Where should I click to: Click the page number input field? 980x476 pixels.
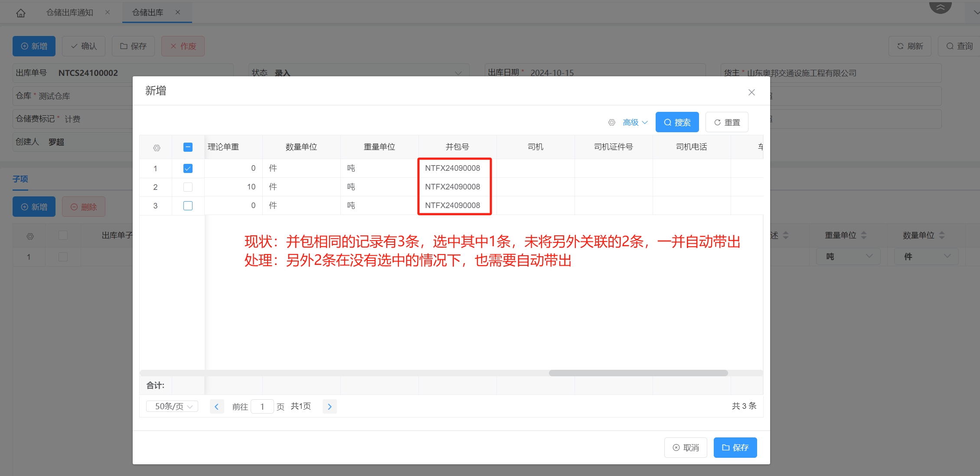(262, 407)
